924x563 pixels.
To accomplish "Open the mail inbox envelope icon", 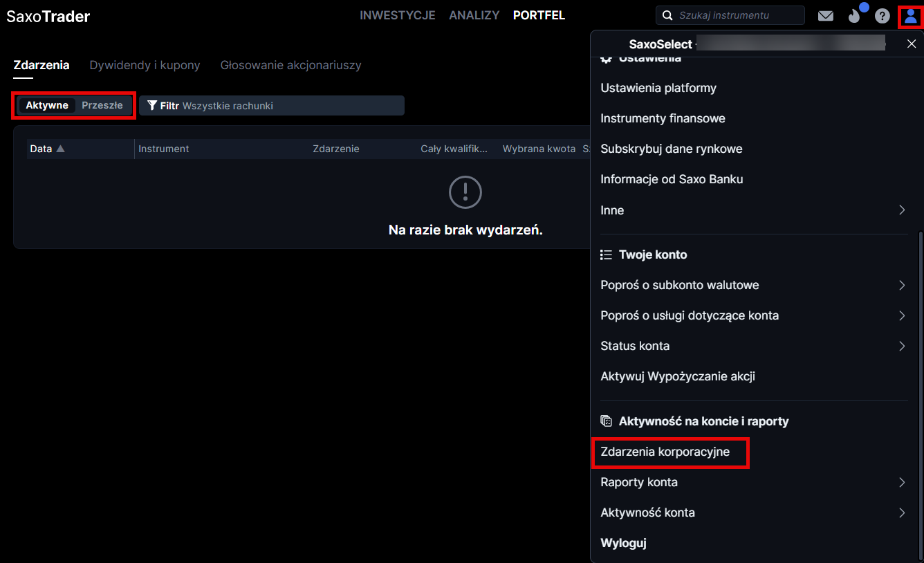I will coord(825,16).
